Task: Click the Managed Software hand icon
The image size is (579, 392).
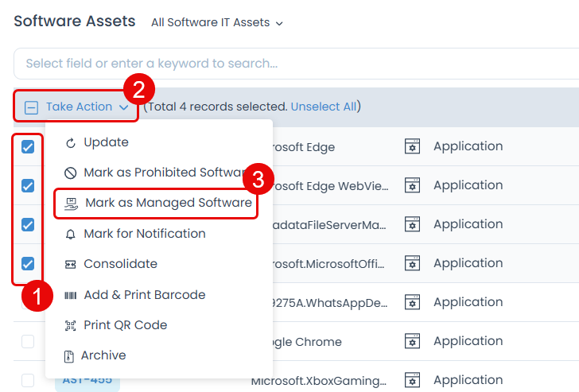Action: 72,204
